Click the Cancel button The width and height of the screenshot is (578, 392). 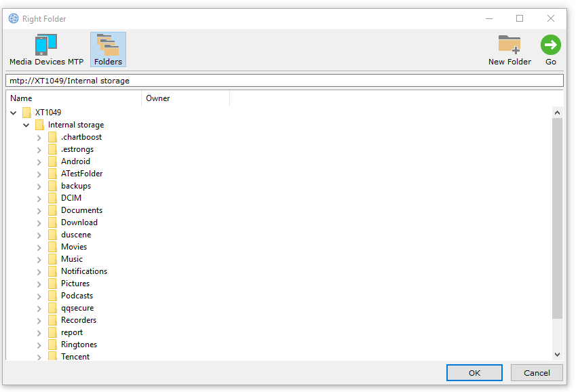click(537, 372)
